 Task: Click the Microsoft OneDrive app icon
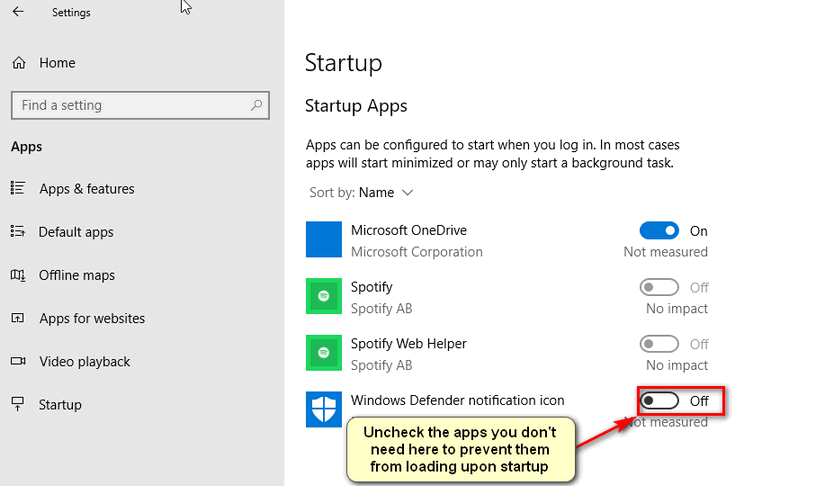pos(324,239)
